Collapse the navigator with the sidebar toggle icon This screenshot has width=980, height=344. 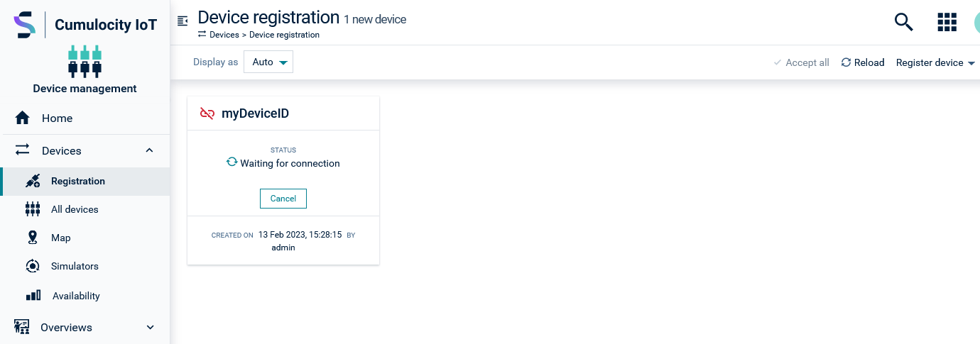183,21
